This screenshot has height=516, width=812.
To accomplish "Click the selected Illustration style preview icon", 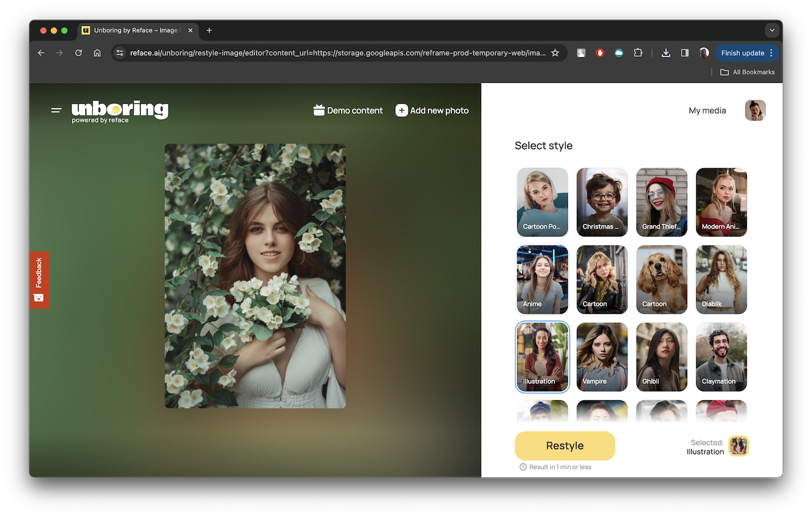I will coord(738,446).
